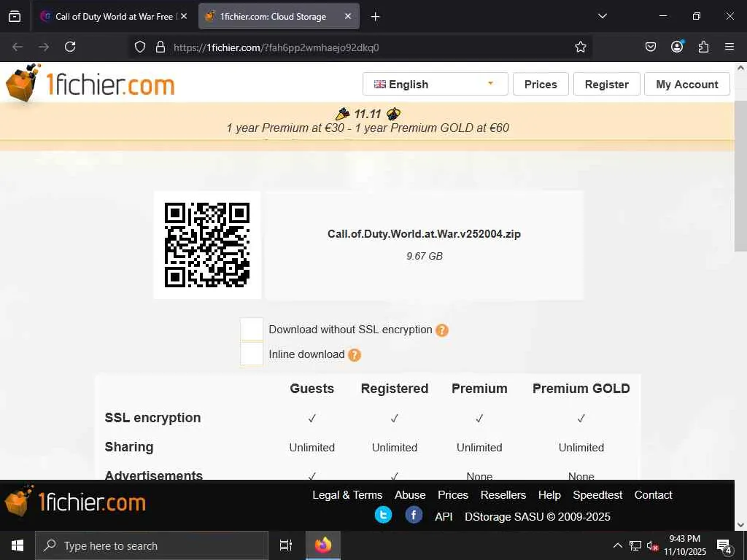747x560 pixels.
Task: Click the muted volume tray icon
Action: [x=652, y=545]
